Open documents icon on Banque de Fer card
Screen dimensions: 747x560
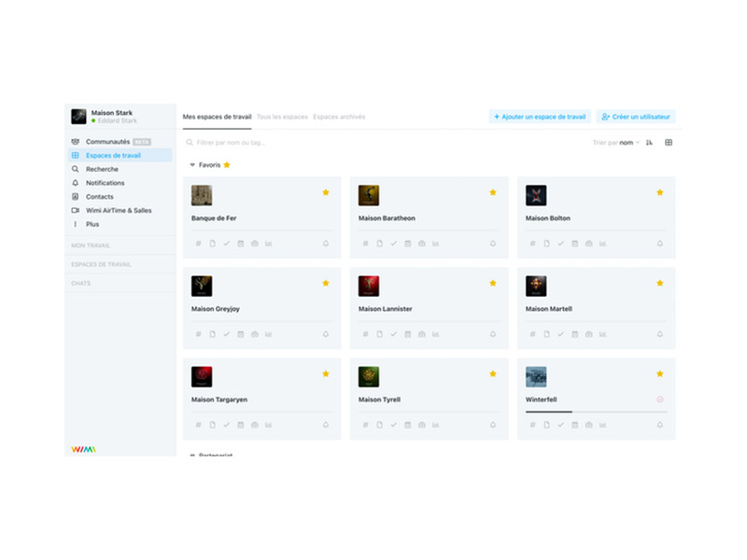213,244
